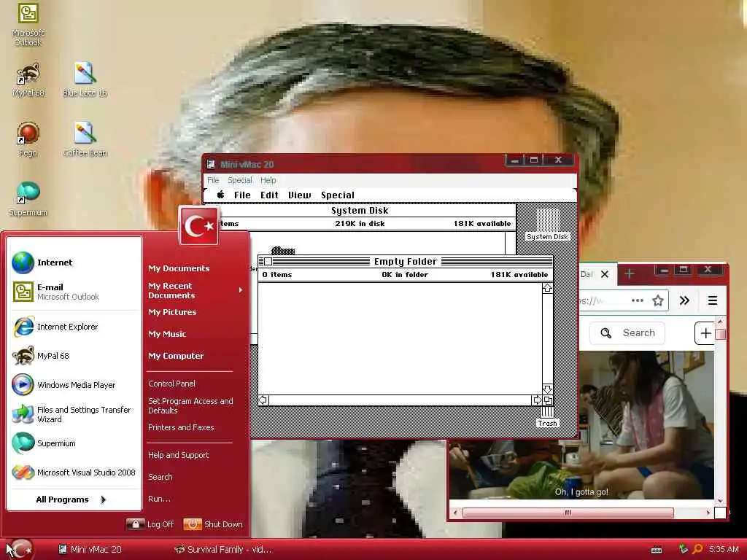747x560 pixels.
Task: Click the Log Off button
Action: [150, 524]
